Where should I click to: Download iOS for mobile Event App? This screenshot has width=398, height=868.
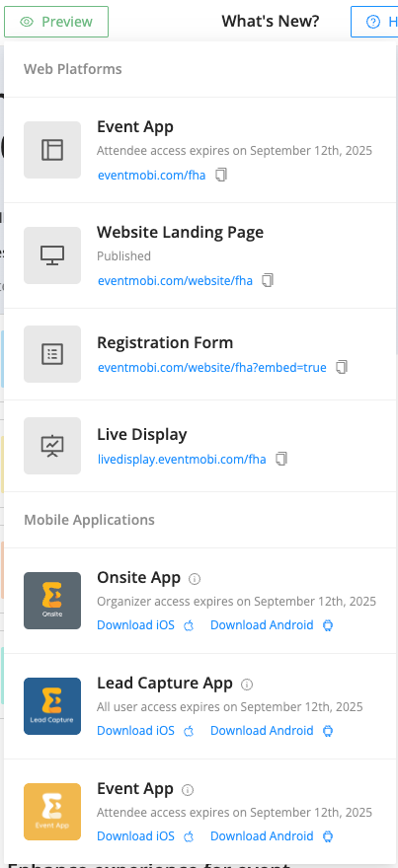[x=136, y=835]
